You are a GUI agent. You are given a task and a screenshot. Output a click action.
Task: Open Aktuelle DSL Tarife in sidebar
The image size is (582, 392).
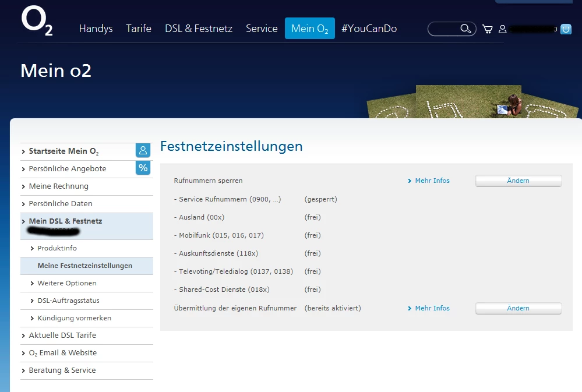coord(62,335)
